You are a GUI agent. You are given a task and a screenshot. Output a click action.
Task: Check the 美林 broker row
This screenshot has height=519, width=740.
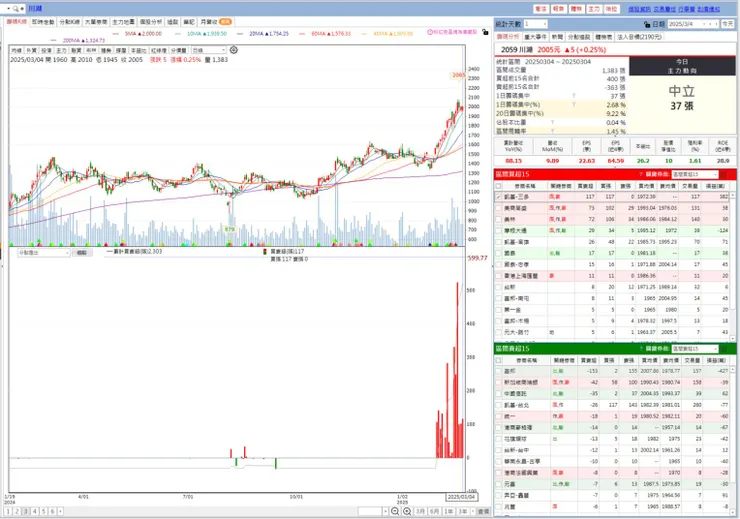point(498,219)
